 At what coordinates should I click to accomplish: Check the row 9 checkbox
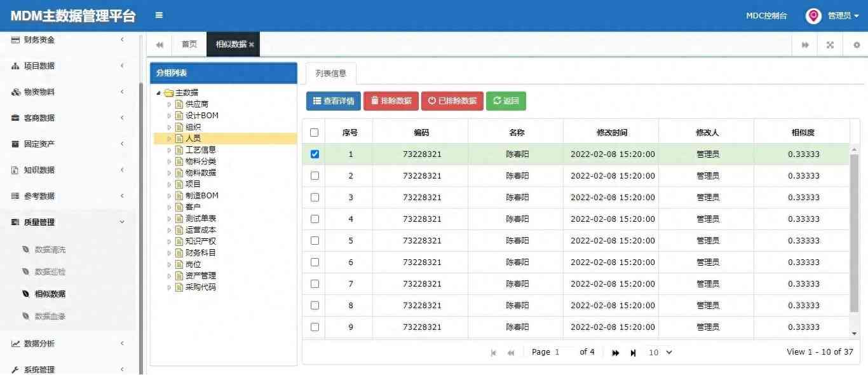click(x=315, y=327)
